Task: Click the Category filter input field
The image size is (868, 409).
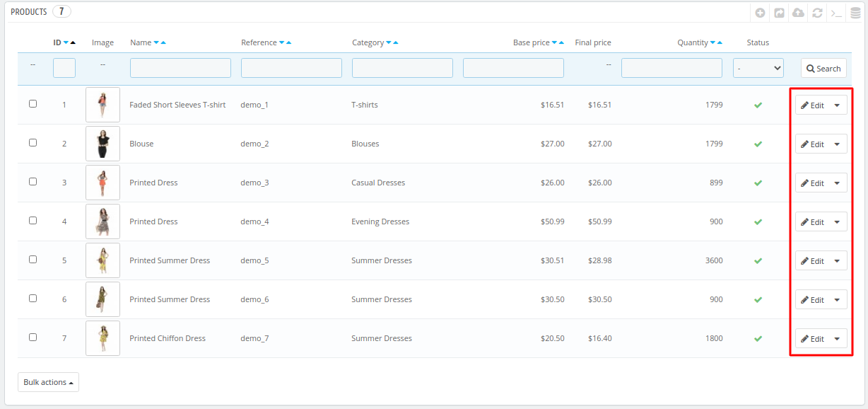Action: [x=402, y=68]
